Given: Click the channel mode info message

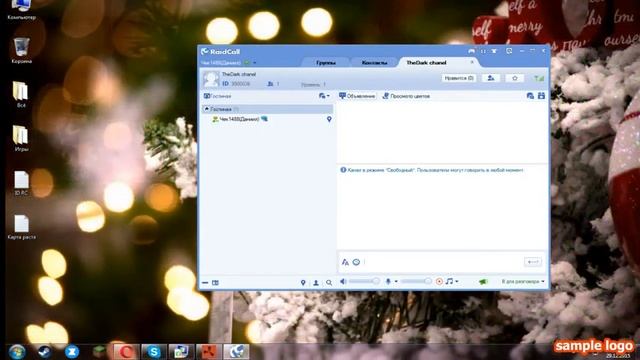Looking at the screenshot, I should point(432,170).
